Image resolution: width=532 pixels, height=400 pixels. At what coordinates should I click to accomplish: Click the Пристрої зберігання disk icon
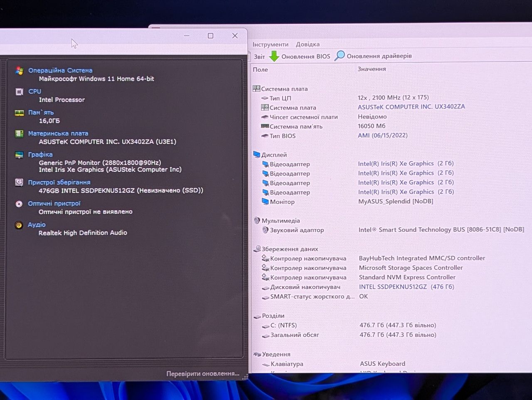[x=19, y=182]
